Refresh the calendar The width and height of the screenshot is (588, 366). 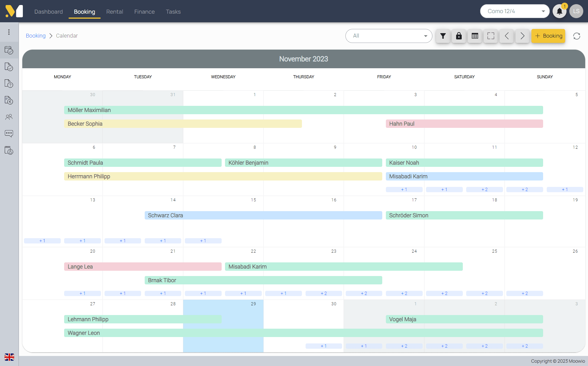pyautogui.click(x=577, y=36)
